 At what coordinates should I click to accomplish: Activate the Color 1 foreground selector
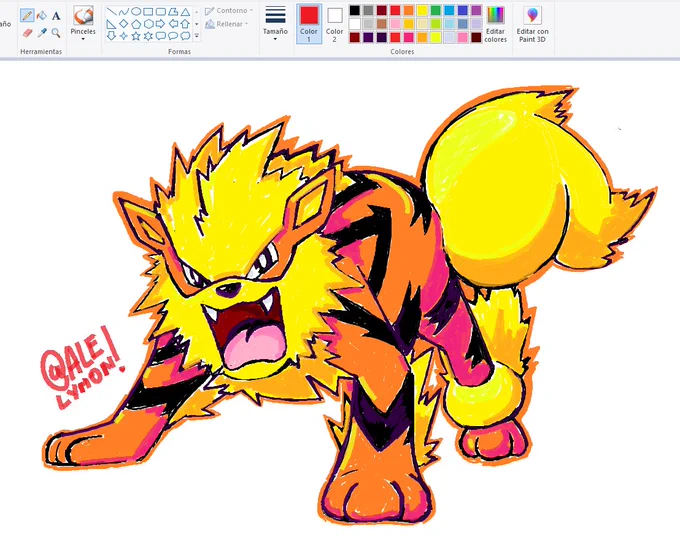309,24
